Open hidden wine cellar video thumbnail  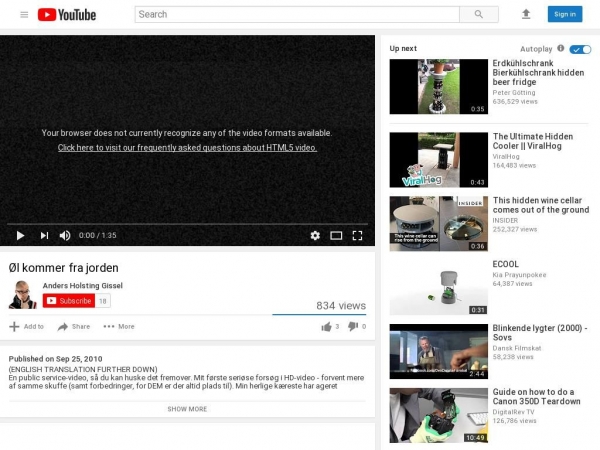[x=439, y=224]
